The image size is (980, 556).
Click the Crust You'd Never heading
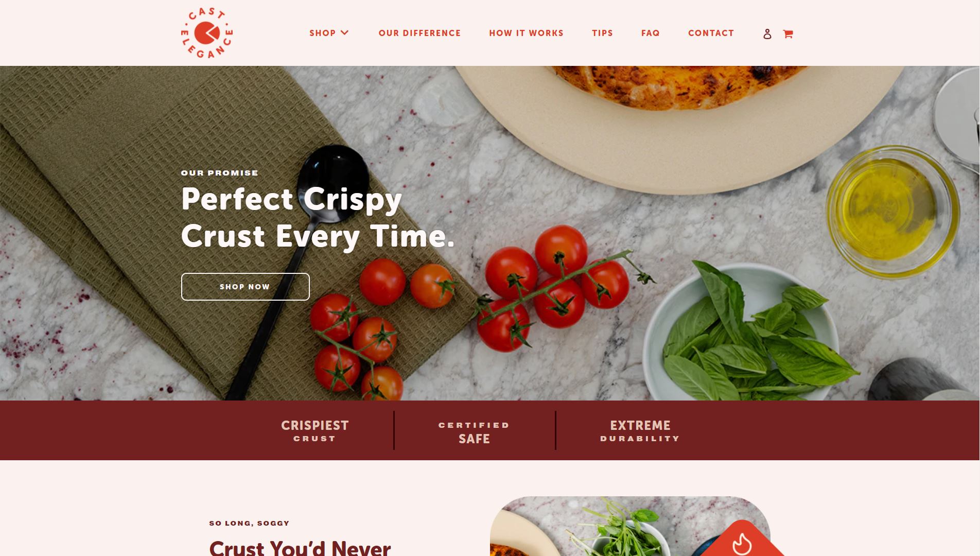coord(300,547)
